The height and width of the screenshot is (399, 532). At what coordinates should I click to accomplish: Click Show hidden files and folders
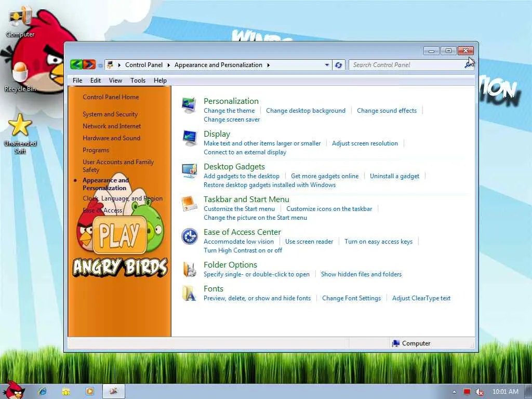pyautogui.click(x=362, y=274)
